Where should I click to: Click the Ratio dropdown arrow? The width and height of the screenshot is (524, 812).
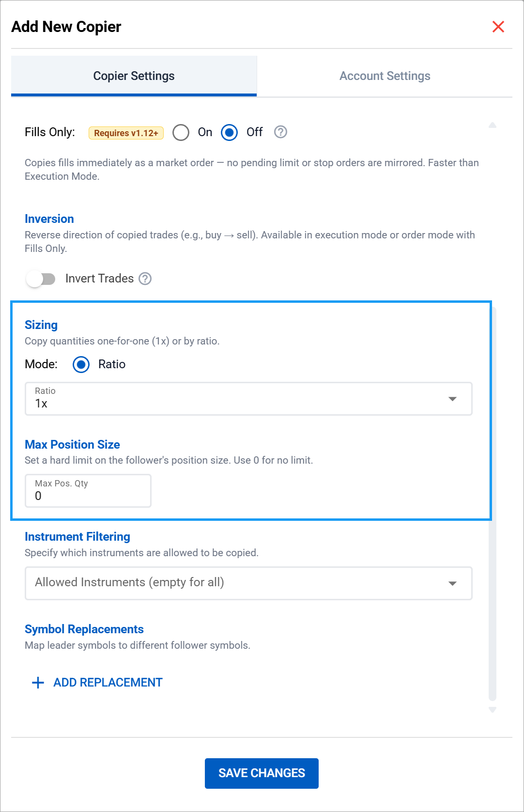452,399
